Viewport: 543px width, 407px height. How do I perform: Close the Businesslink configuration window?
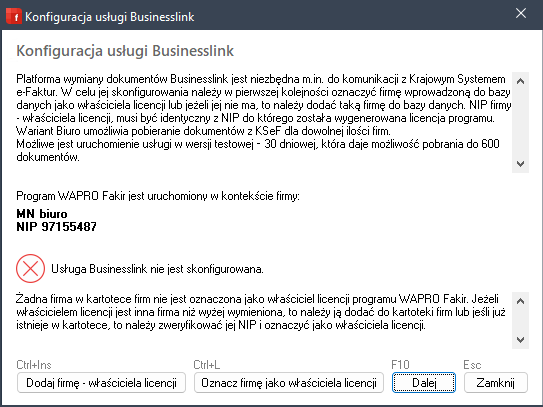(x=521, y=14)
